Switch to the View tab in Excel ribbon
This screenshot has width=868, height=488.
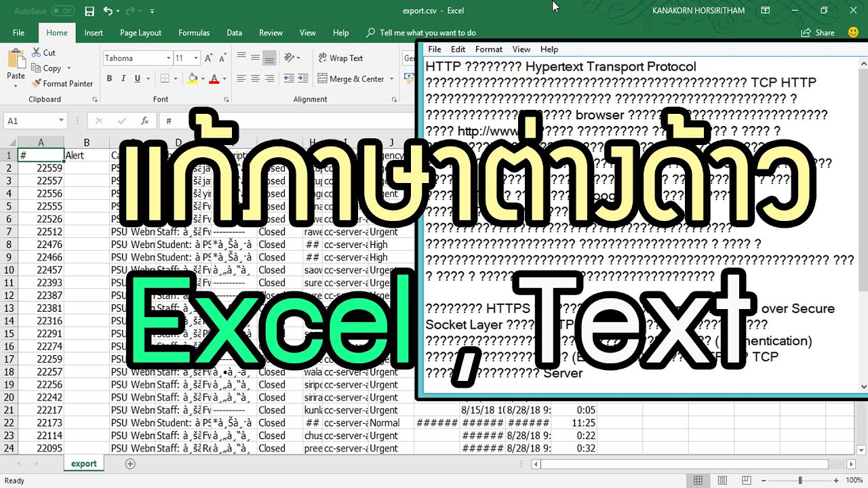pyautogui.click(x=308, y=33)
